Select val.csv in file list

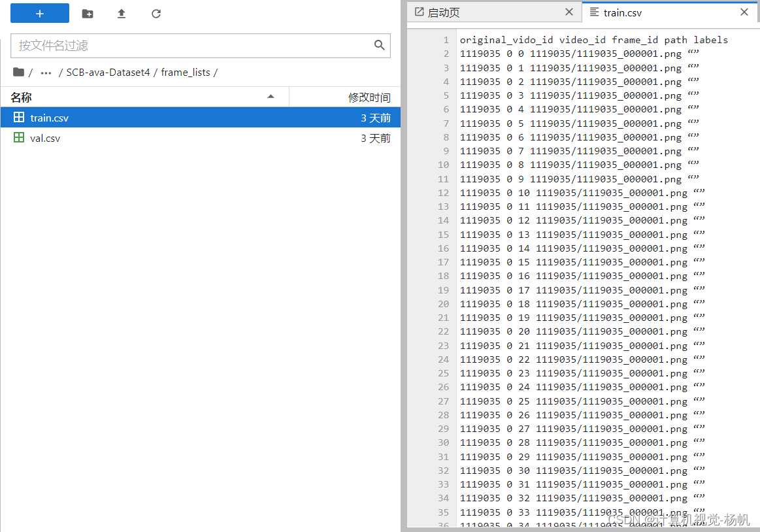[200, 138]
